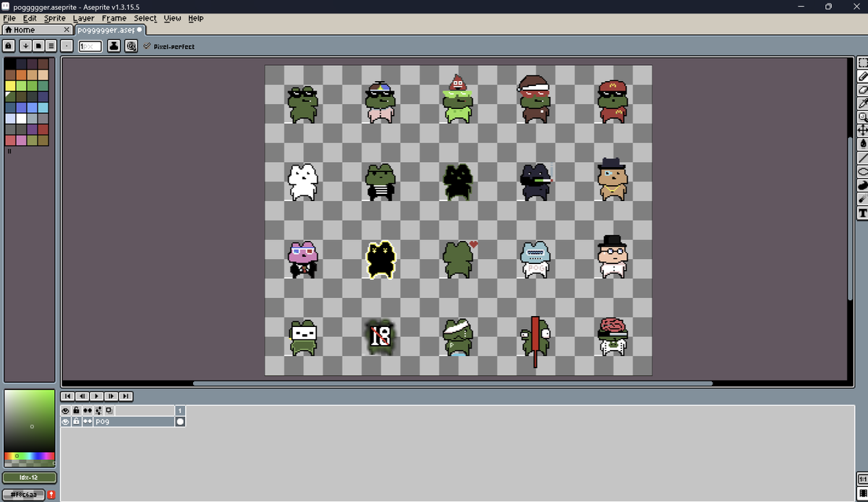Select the Pencil tool
The height and width of the screenshot is (502, 868).
click(x=862, y=76)
